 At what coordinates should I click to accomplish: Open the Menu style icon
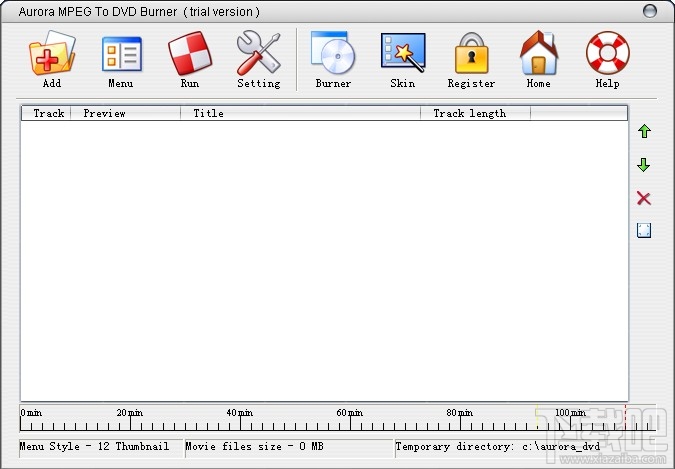click(x=121, y=54)
